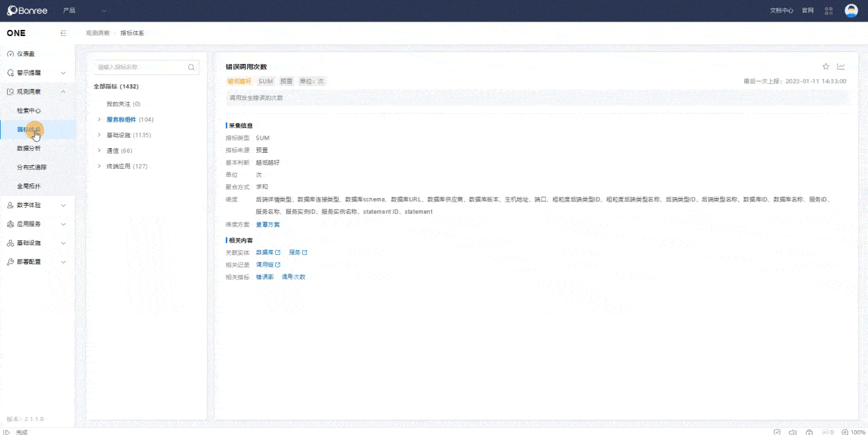Expand the 基础设施 (1135) tree node
The image size is (868, 435).
pos(99,135)
